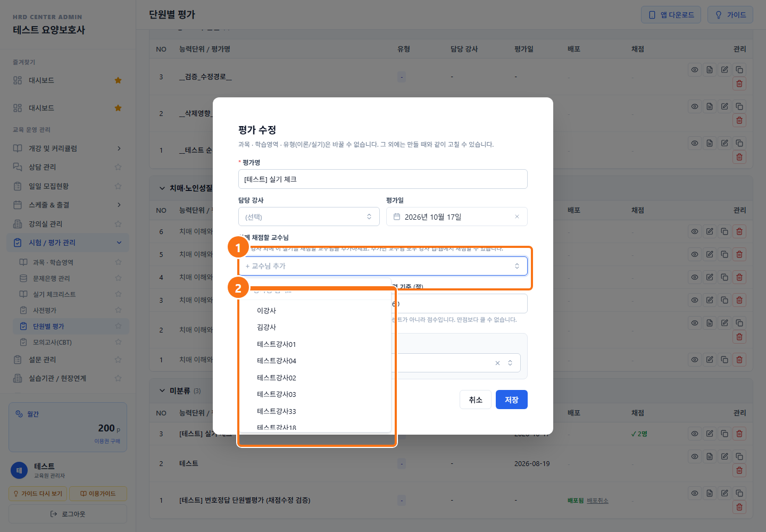Screen dimensions: 766x532
Task: Expand 스케줄 & 출결 submenu chevron
Action: pyautogui.click(x=119, y=205)
